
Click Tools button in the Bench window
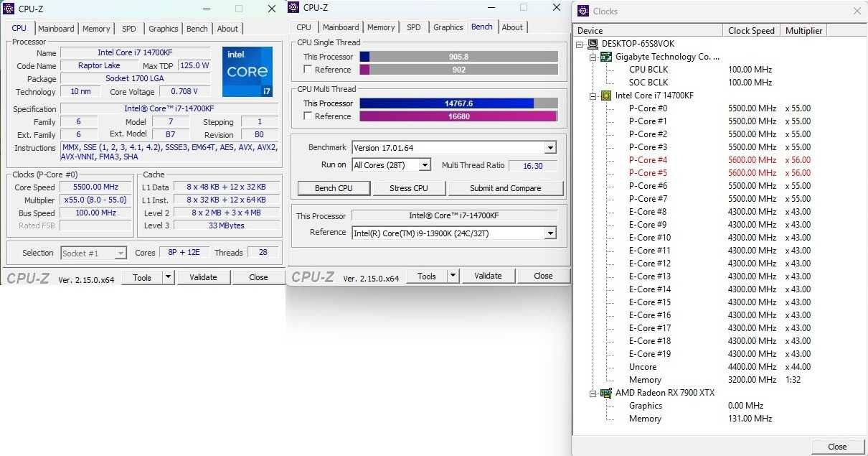click(x=427, y=276)
